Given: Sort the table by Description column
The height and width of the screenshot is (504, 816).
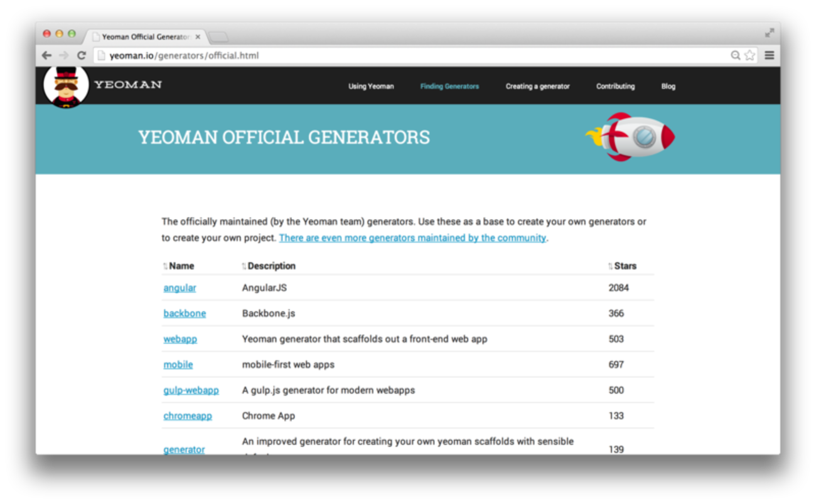Looking at the screenshot, I should (269, 266).
